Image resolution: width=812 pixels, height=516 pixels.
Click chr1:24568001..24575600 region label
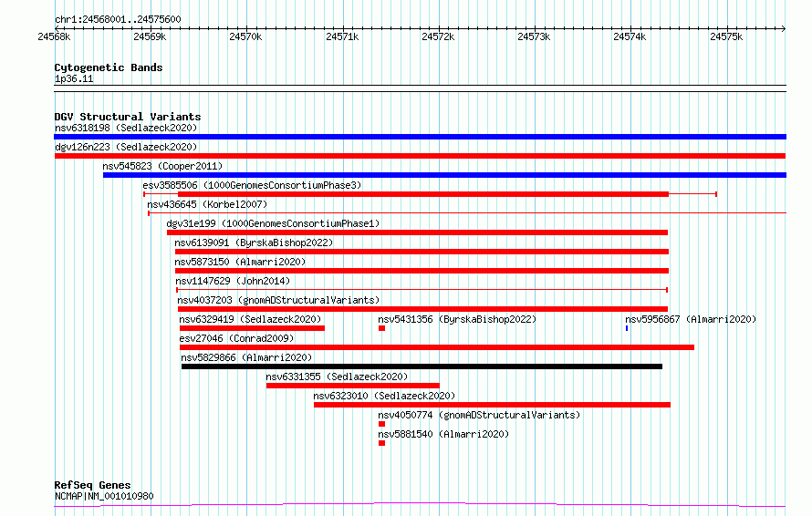[118, 20]
